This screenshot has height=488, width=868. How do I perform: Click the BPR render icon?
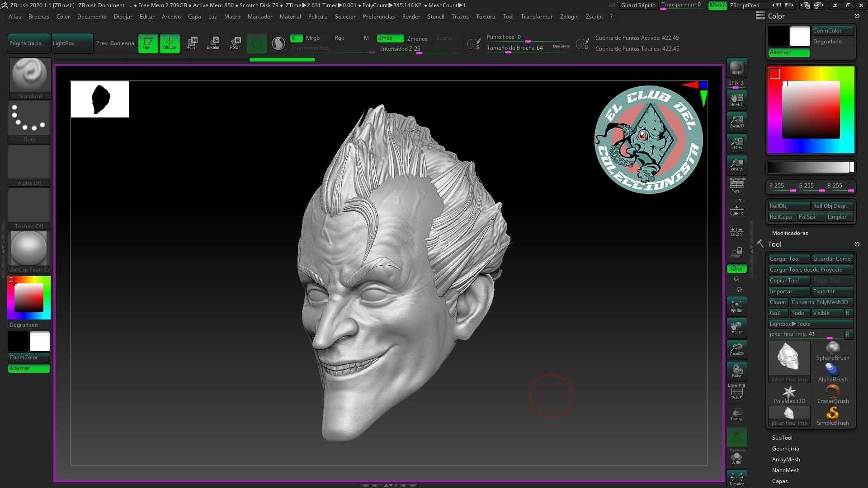(736, 67)
